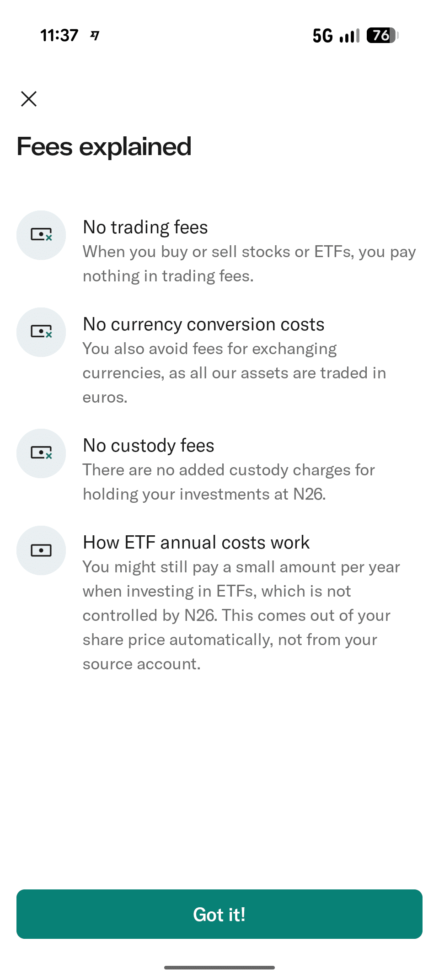Tap the description about custody charges at N26

pyautogui.click(x=229, y=482)
